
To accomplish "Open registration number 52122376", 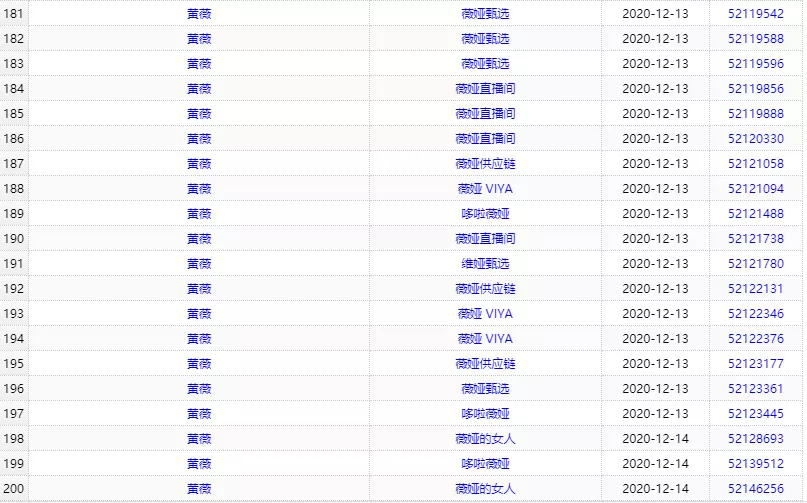I will coord(756,339).
